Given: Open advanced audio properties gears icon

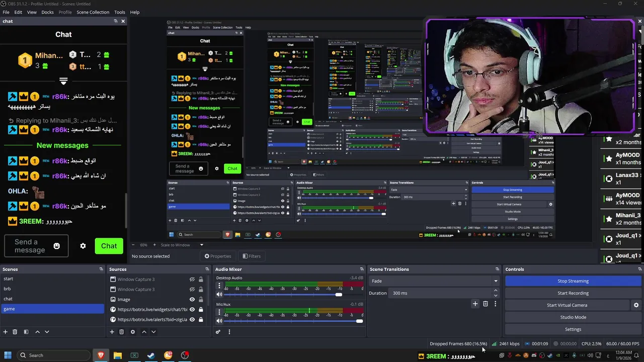Looking at the screenshot, I should [218, 332].
